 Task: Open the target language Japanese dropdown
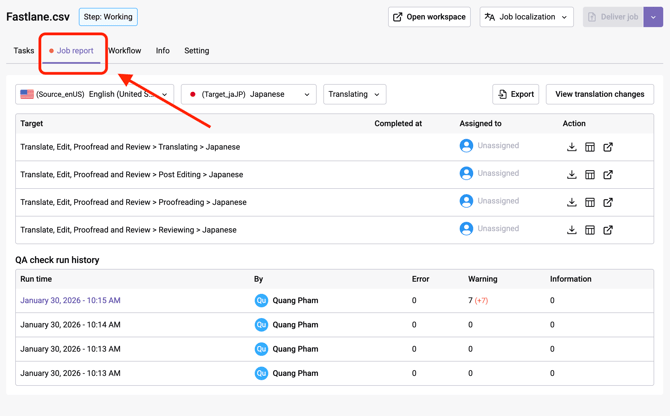pos(249,94)
